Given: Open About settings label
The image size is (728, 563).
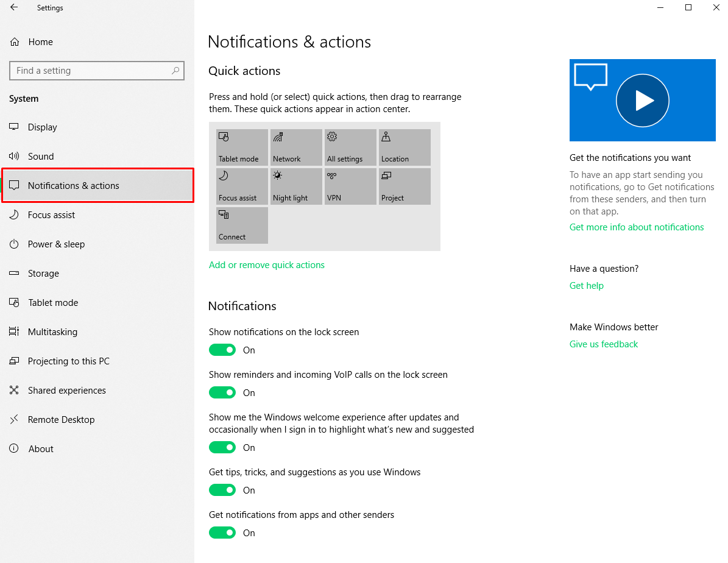Looking at the screenshot, I should pos(41,449).
